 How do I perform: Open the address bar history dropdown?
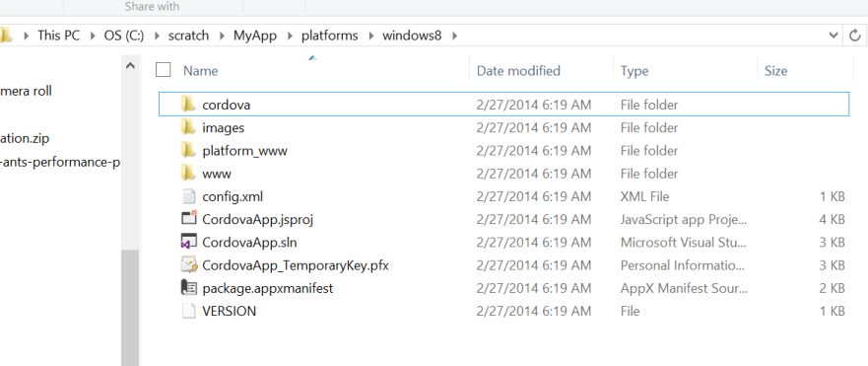[x=834, y=37]
